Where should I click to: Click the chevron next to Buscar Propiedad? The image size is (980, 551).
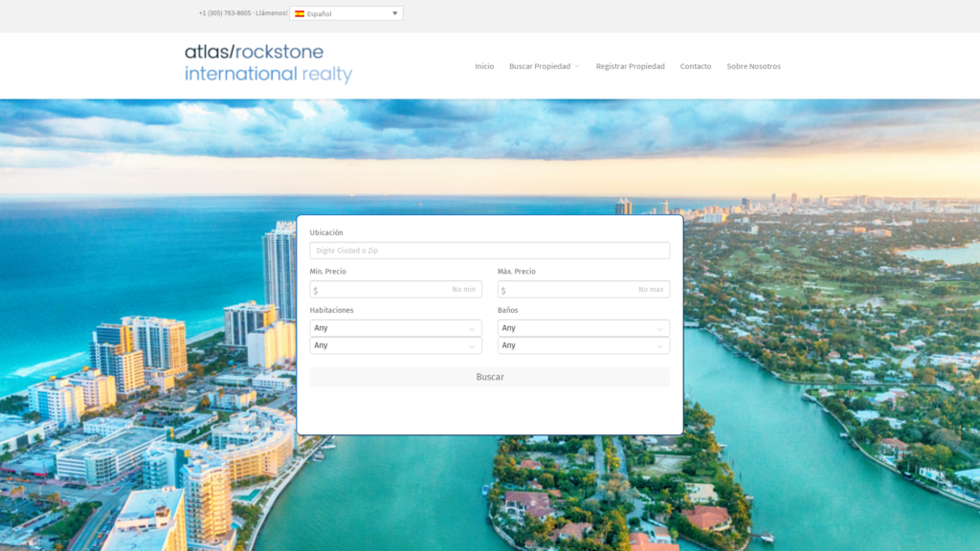(x=577, y=67)
